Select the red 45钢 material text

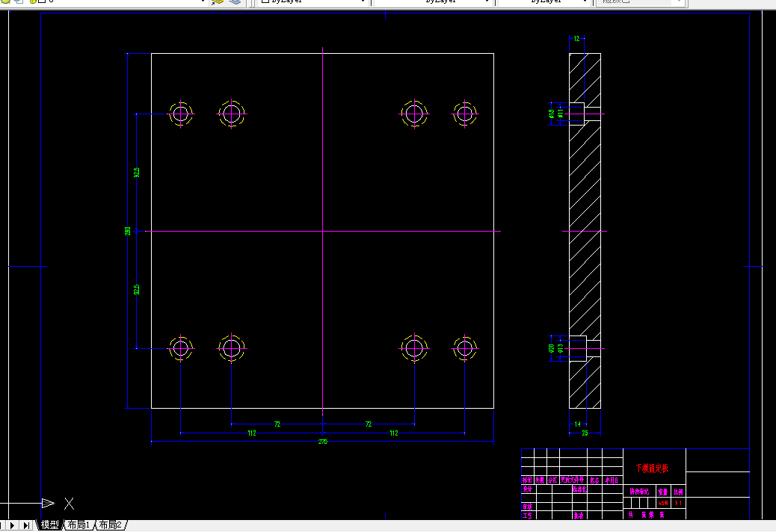pyautogui.click(x=663, y=503)
